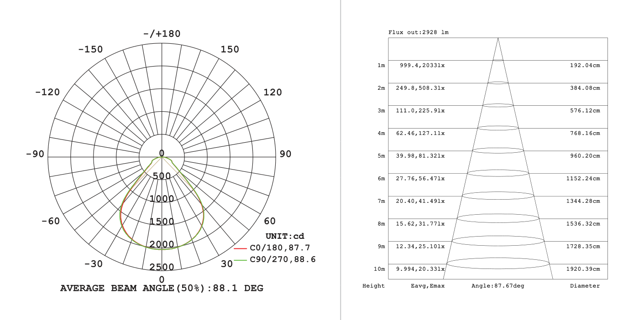
Task: Click the '9.994,20.33lx' illuminance value
Action: [x=420, y=269]
